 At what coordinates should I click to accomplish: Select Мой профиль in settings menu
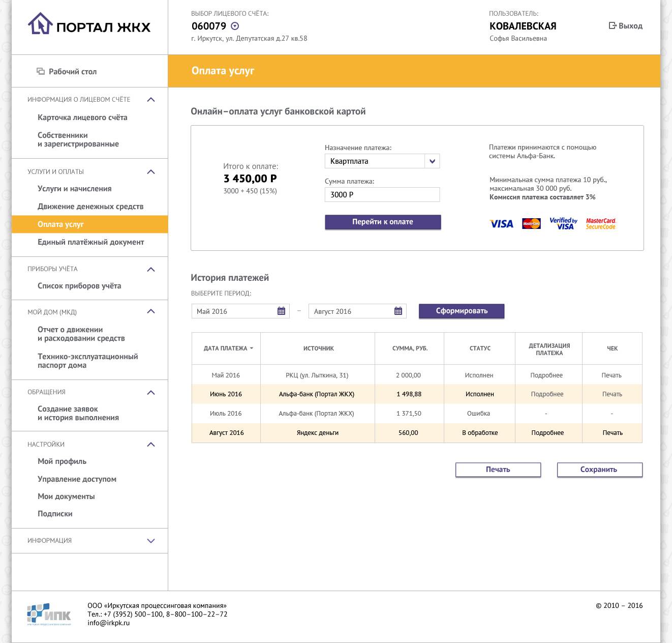click(62, 461)
